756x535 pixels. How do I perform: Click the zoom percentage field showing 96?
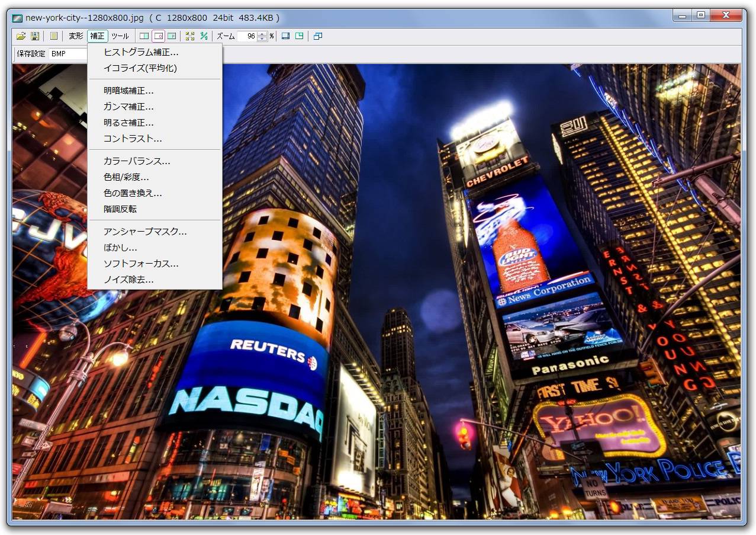[247, 36]
